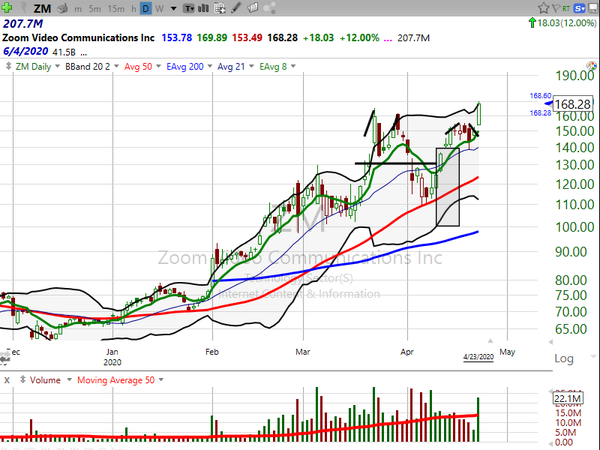Open the blue S symbol-link dropdown
This screenshot has height=450, width=600.
[580, 8]
